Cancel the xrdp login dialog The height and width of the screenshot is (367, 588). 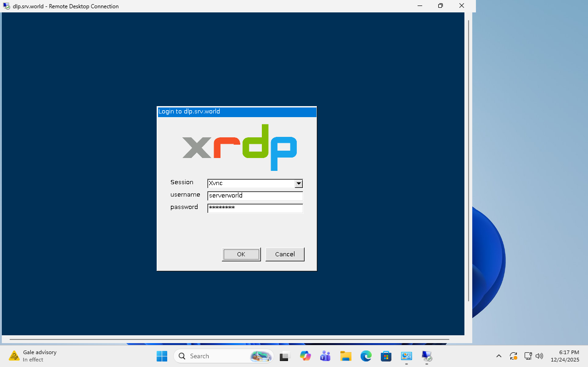(x=285, y=254)
